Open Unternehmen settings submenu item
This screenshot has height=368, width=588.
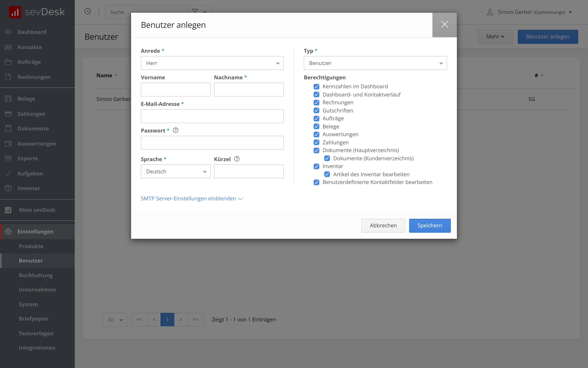click(x=37, y=290)
